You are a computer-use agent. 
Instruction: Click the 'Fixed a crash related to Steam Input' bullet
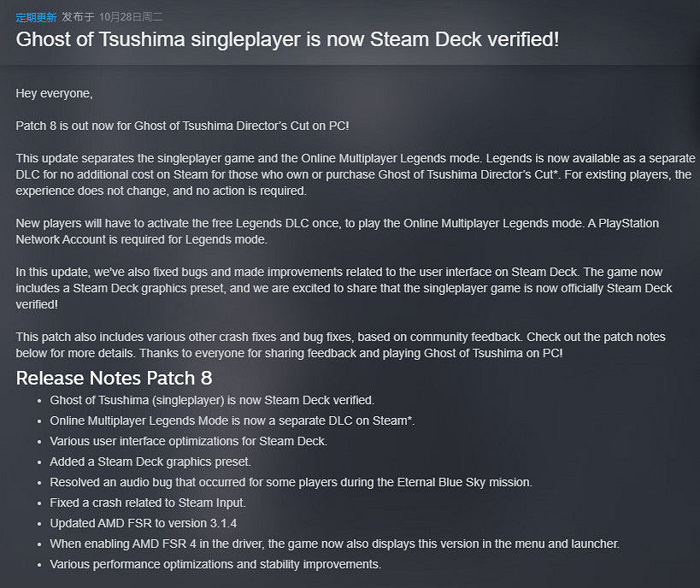pos(148,503)
